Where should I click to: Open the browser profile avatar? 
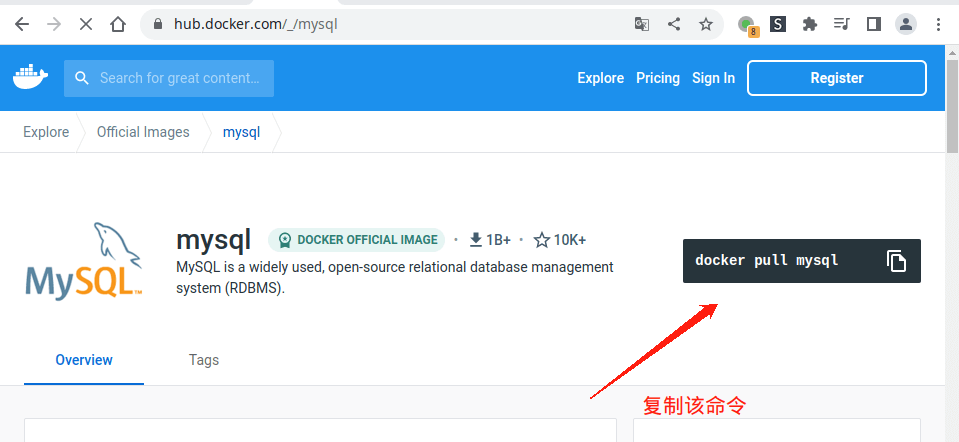pyautogui.click(x=906, y=24)
